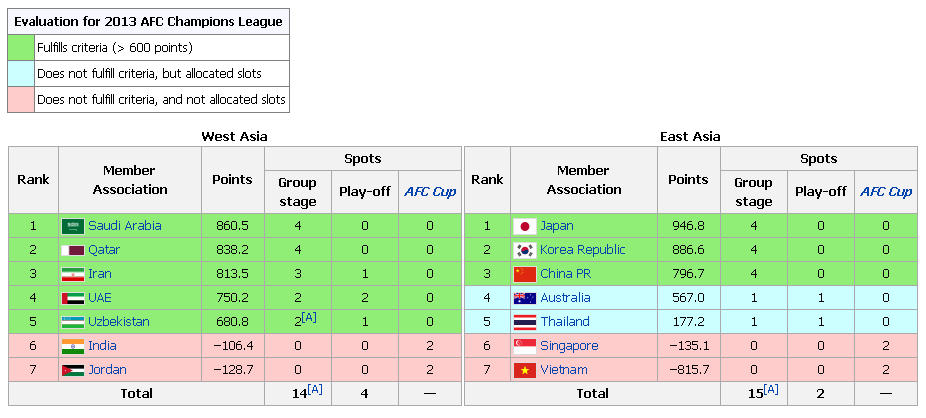Open the Saudi Arabia link
The height and width of the screenshot is (418, 926).
tap(125, 226)
